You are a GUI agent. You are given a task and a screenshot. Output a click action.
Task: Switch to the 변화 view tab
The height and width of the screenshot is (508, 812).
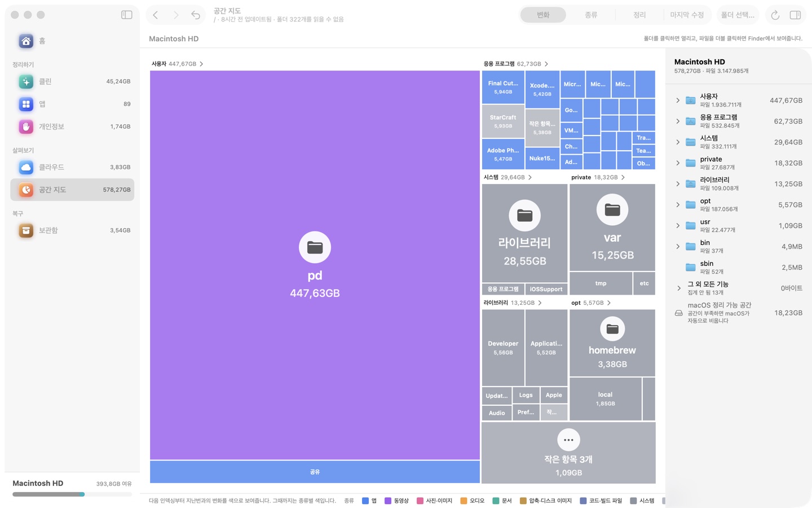[543, 15]
